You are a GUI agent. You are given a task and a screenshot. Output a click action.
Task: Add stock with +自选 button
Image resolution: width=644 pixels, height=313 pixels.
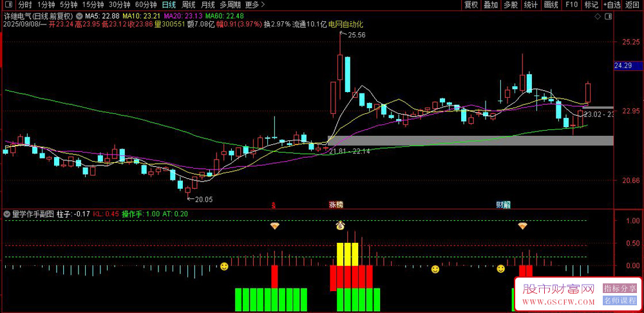tap(612, 5)
